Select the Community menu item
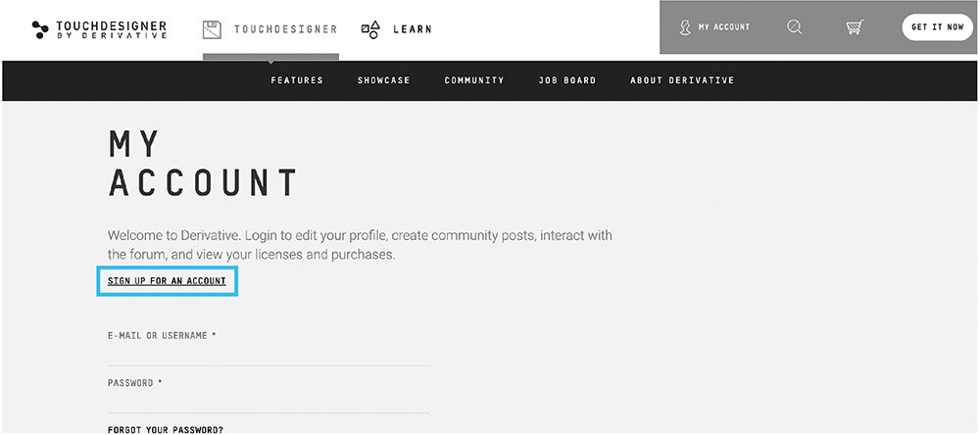This screenshot has height=435, width=980. pyautogui.click(x=474, y=80)
